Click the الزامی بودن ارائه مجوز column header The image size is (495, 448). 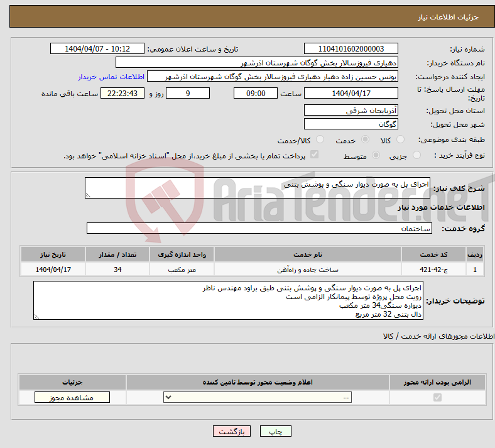tap(437, 382)
